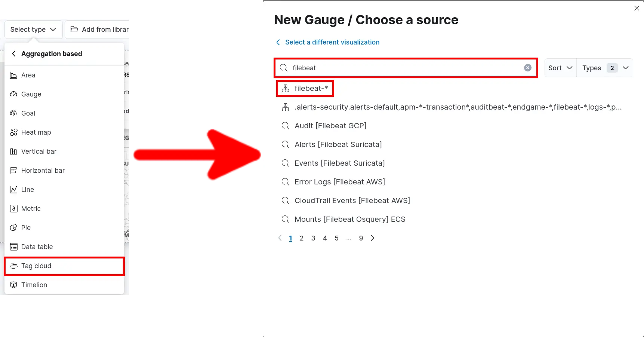The image size is (644, 337).
Task: Choose the filebeat-* data source
Action: pos(311,88)
